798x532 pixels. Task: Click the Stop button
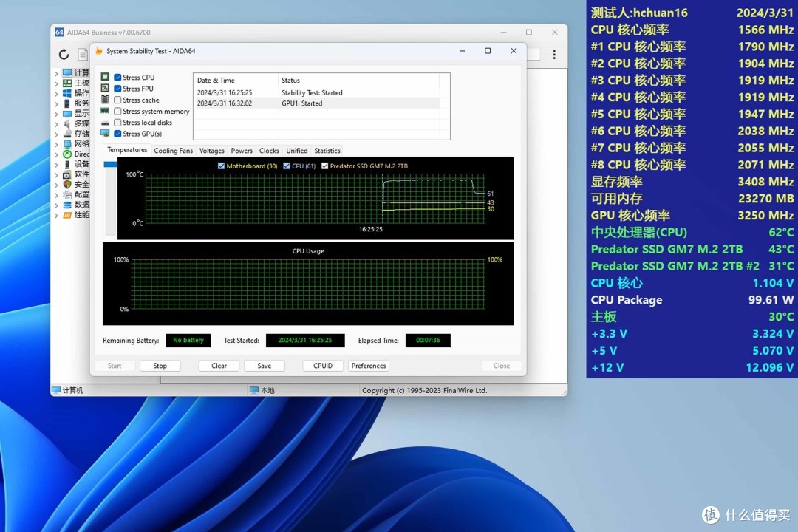pyautogui.click(x=160, y=366)
